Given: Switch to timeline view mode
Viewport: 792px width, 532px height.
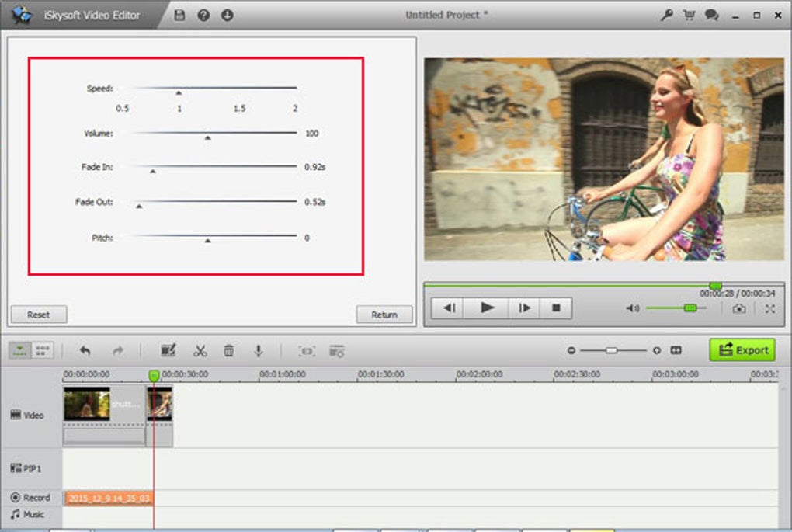Looking at the screenshot, I should [x=19, y=350].
